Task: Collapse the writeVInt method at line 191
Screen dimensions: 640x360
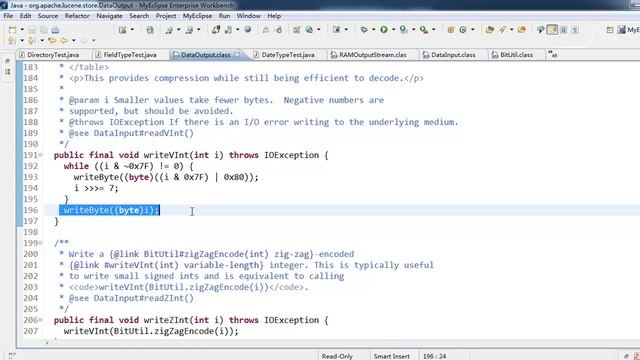Action: click(41, 155)
